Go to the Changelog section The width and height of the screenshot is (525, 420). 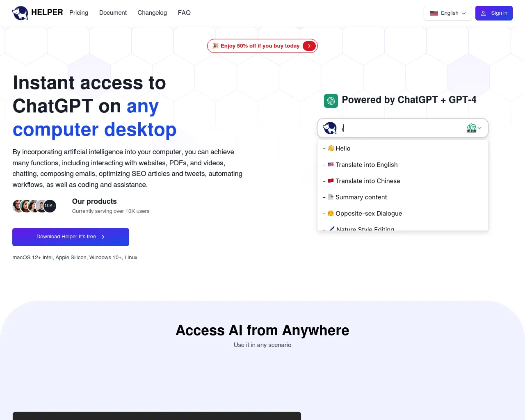click(152, 13)
